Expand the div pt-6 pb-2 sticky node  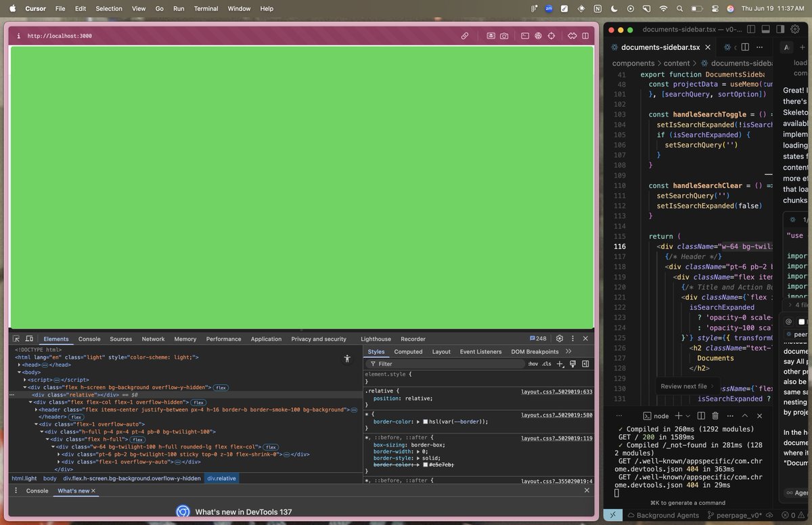coord(58,454)
